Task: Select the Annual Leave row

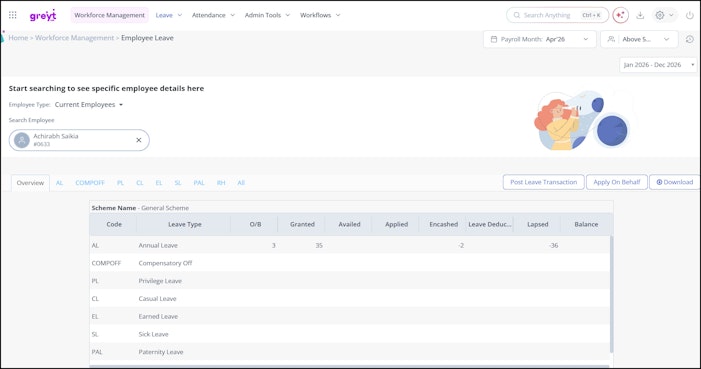Action: (x=350, y=246)
